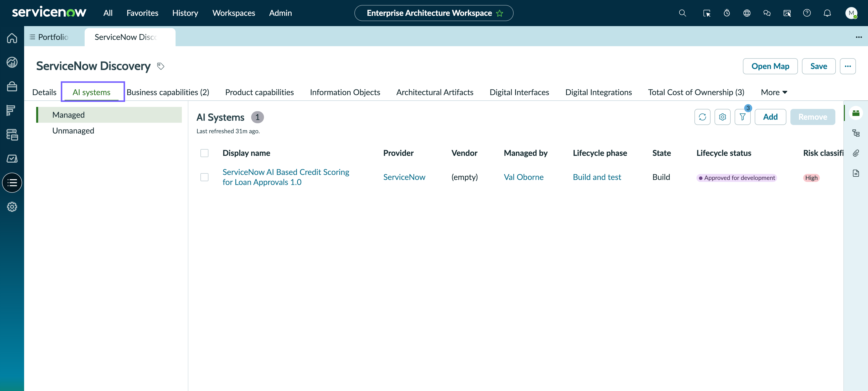The image size is (868, 391).
Task: Open the Val Oborne link
Action: click(523, 177)
